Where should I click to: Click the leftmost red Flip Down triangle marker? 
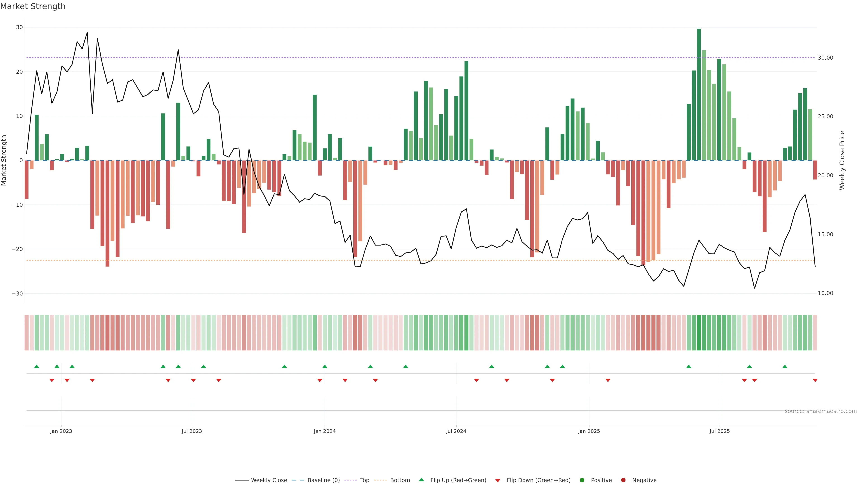pos(52,380)
